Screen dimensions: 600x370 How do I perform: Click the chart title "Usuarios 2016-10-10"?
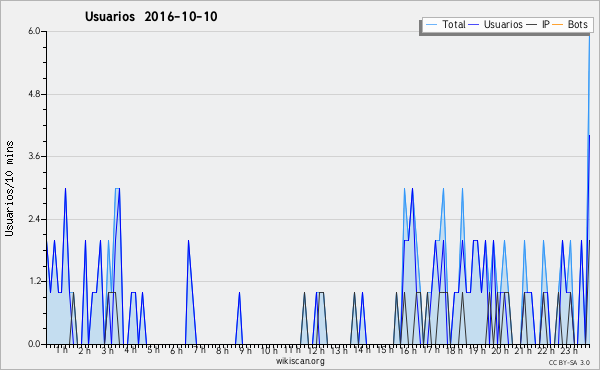point(151,17)
